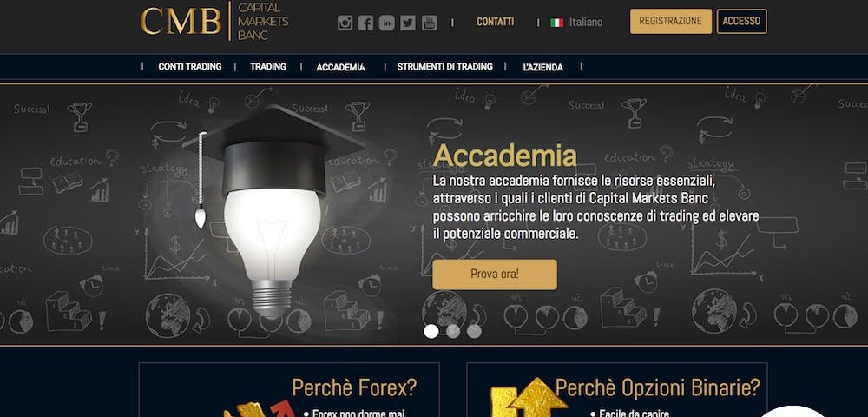Click the Italian flag icon
This screenshot has width=868, height=417.
point(557,23)
